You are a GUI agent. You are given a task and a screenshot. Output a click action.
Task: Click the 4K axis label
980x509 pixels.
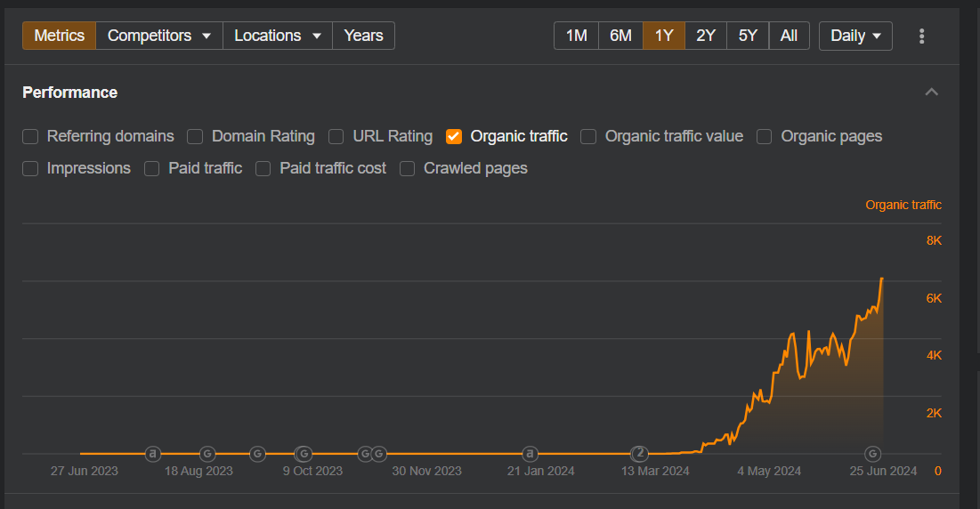(934, 355)
